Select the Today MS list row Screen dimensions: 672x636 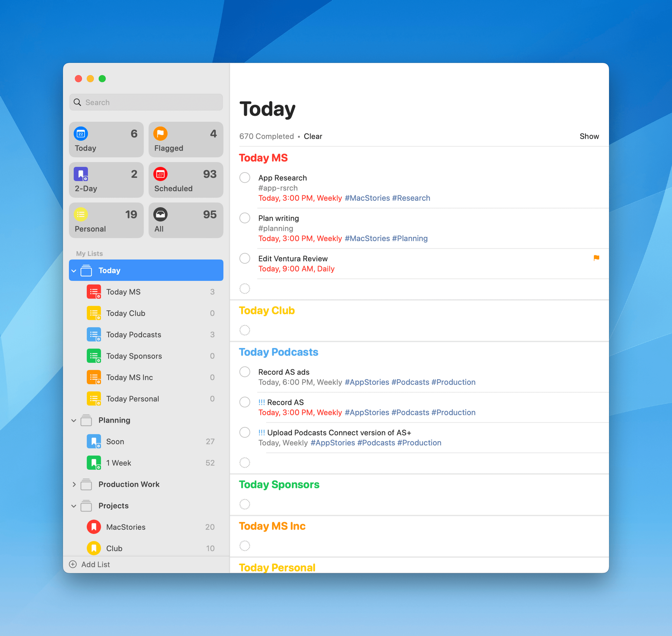[146, 292]
